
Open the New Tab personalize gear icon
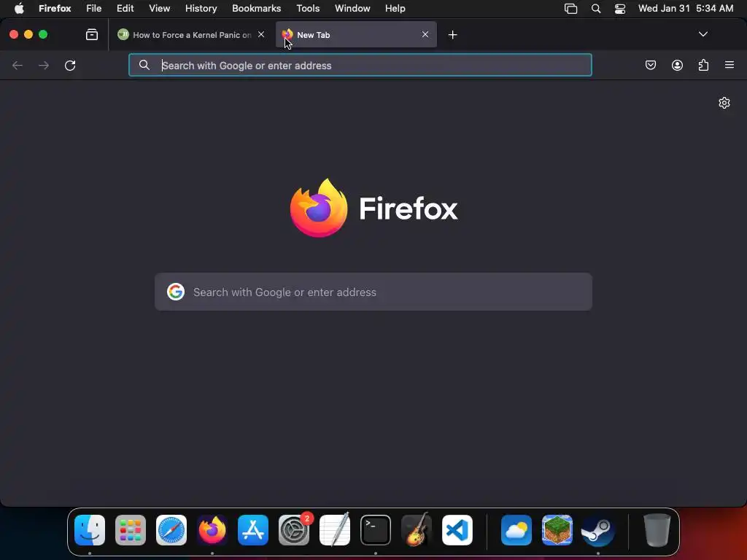click(724, 103)
